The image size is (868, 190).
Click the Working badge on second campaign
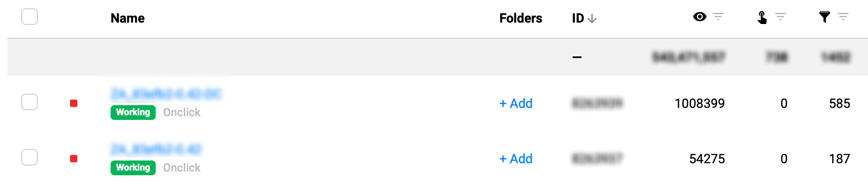[x=133, y=168]
